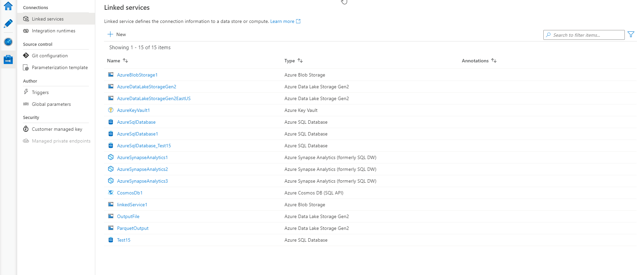Click the Linked services sidebar icon
Viewport: 644px width, 275px height.
coord(26,19)
